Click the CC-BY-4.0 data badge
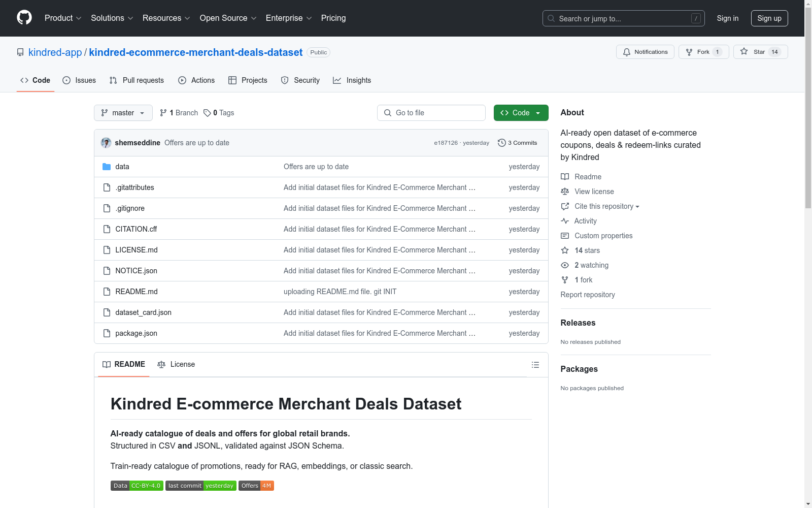 pyautogui.click(x=137, y=486)
